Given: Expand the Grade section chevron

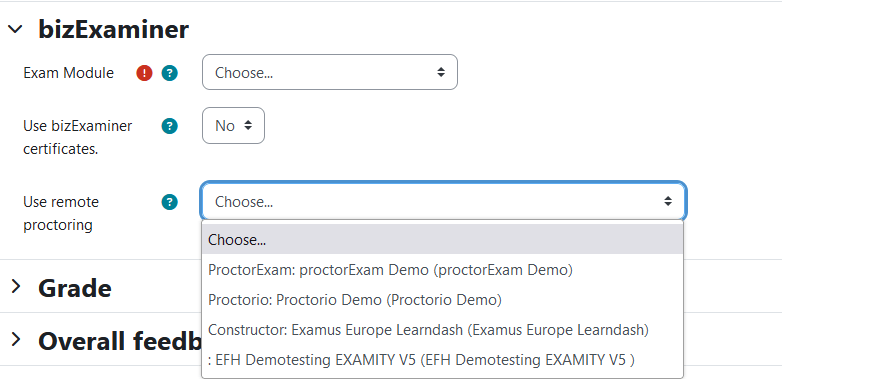Looking at the screenshot, I should pos(16,287).
